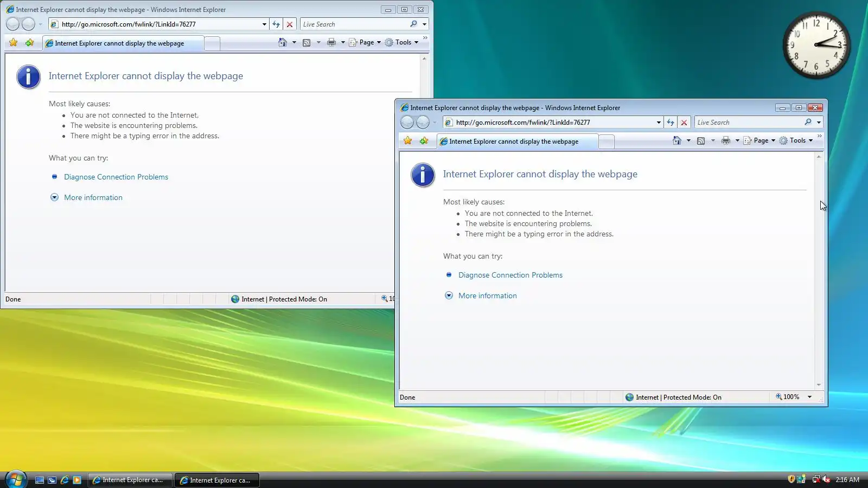Open Home button dropdown arrow in back window
This screenshot has height=488, width=868.
[x=294, y=42]
